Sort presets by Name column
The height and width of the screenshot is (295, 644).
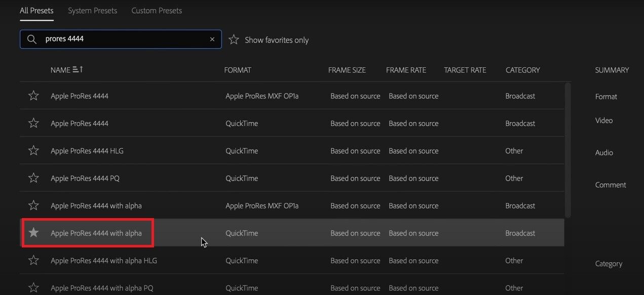point(60,70)
